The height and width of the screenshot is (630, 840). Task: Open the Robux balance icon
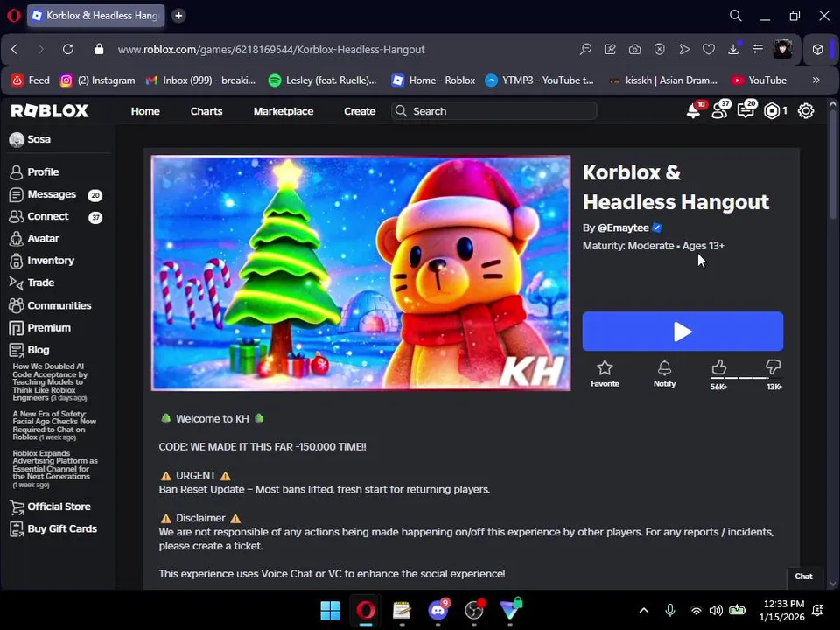tap(772, 111)
